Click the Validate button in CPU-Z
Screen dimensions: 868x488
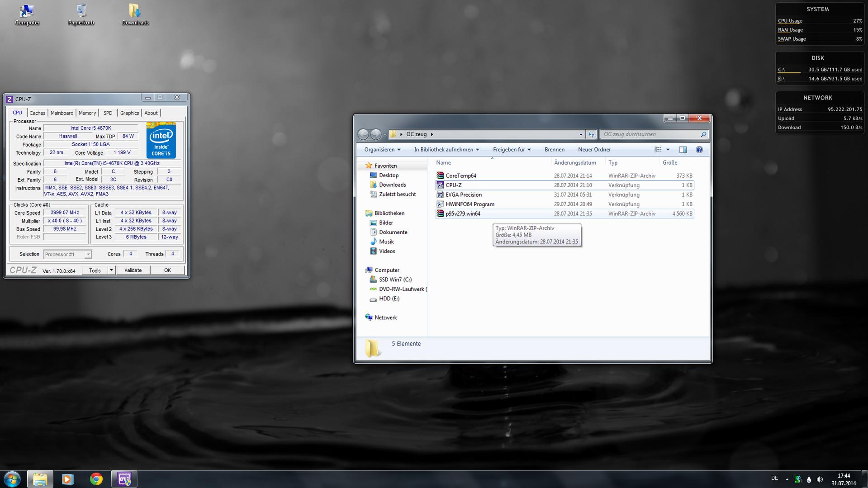click(133, 270)
